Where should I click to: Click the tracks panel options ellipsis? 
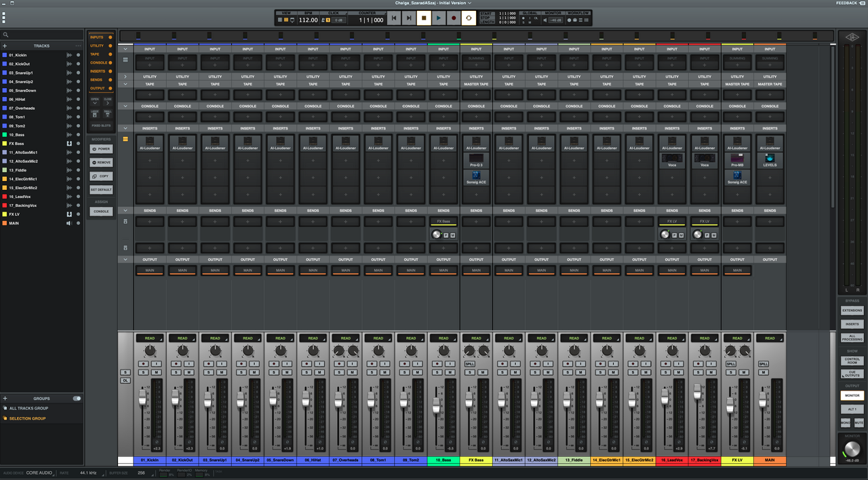tap(79, 46)
